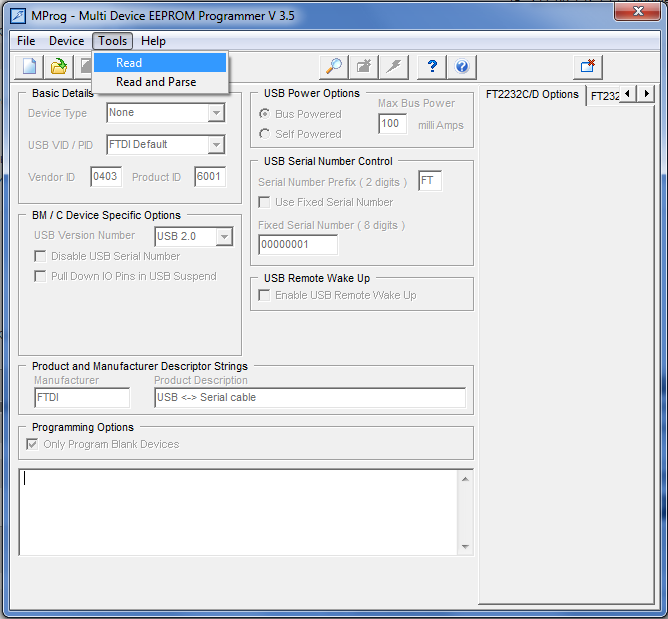Select the Self Powered radio button

[x=265, y=134]
